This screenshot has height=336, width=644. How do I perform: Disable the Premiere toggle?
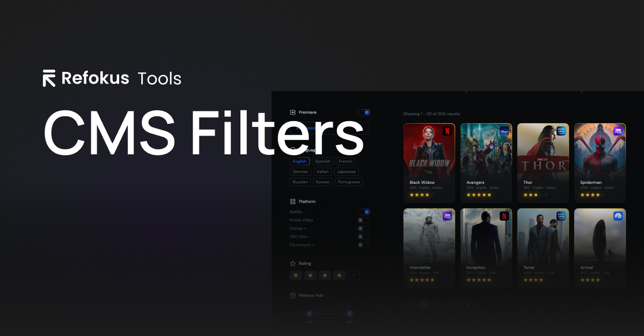click(364, 112)
